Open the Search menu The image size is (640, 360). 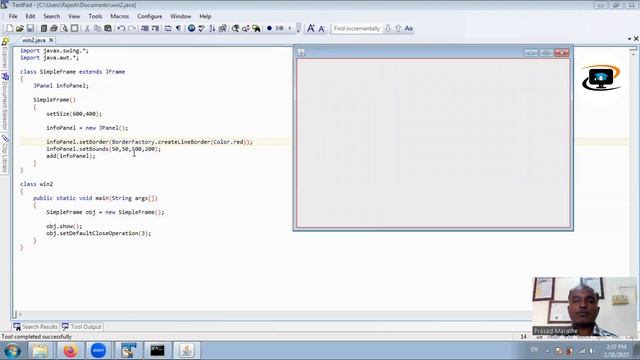point(51,16)
